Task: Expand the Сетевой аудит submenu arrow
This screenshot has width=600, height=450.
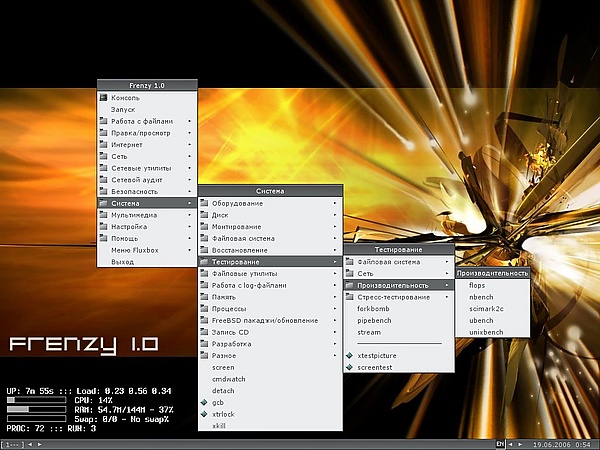Action: point(190,180)
